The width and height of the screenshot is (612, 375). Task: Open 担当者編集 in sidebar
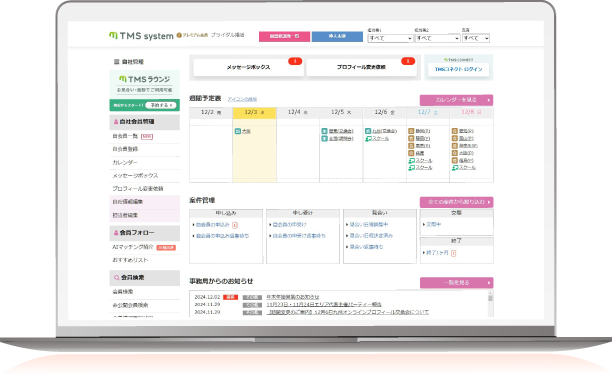tap(125, 215)
